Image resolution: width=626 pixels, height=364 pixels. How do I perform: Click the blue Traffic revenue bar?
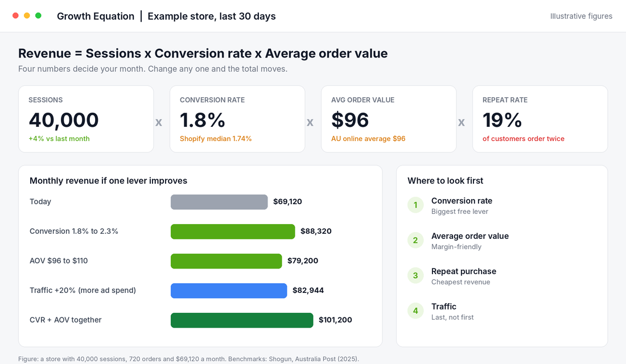click(229, 291)
